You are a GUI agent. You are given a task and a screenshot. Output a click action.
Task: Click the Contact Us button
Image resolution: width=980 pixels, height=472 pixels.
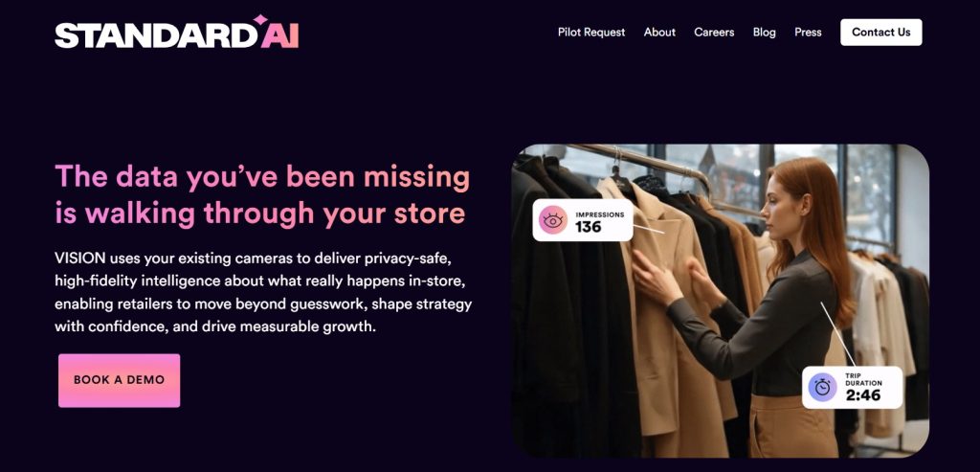click(x=881, y=33)
